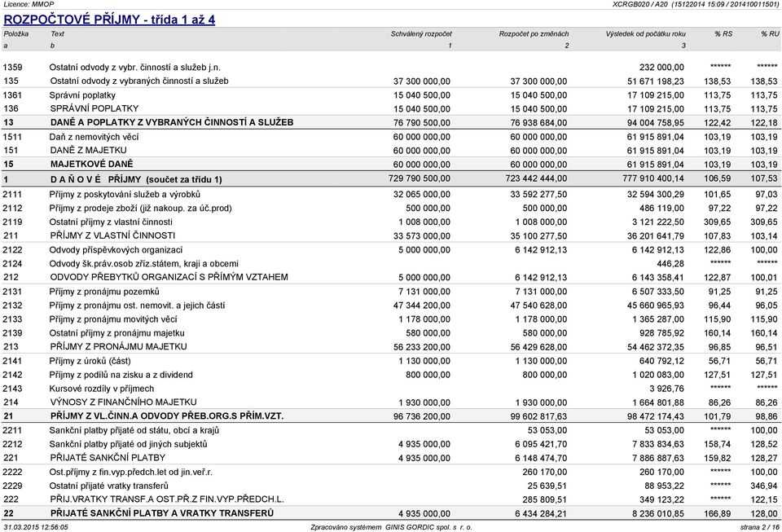
Task: Click value 45 660 965,93
Action: [x=656, y=306]
